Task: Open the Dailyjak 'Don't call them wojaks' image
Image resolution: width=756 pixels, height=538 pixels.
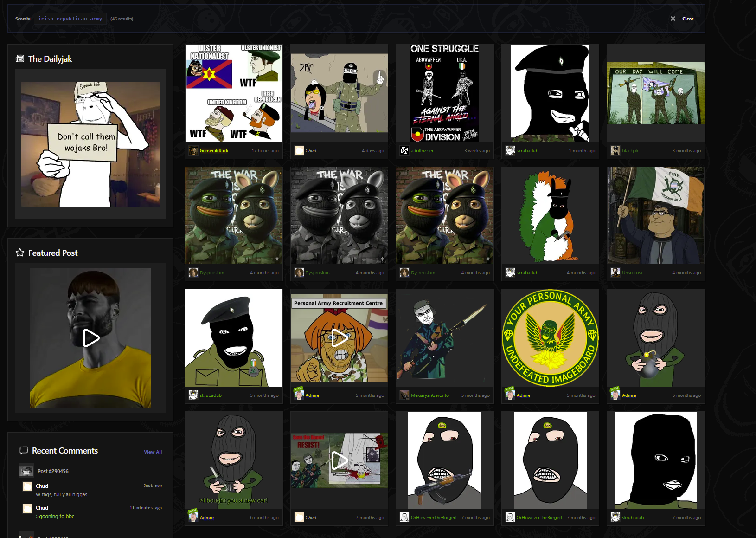Action: point(90,144)
